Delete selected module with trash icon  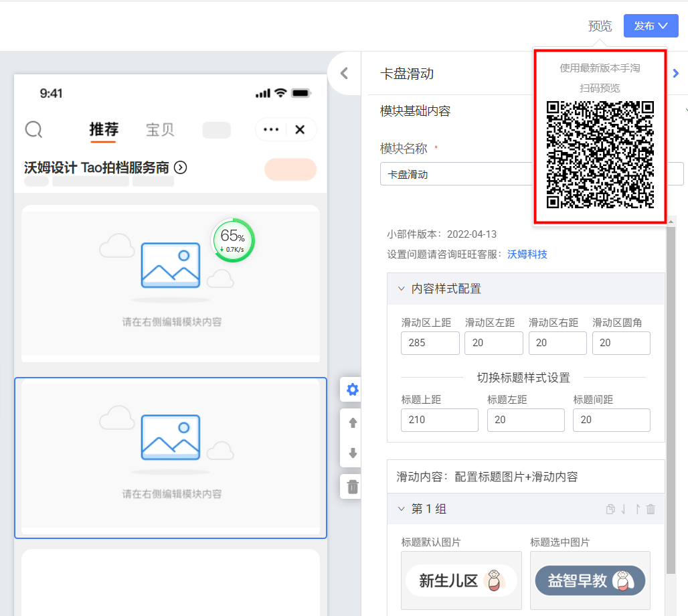[353, 487]
